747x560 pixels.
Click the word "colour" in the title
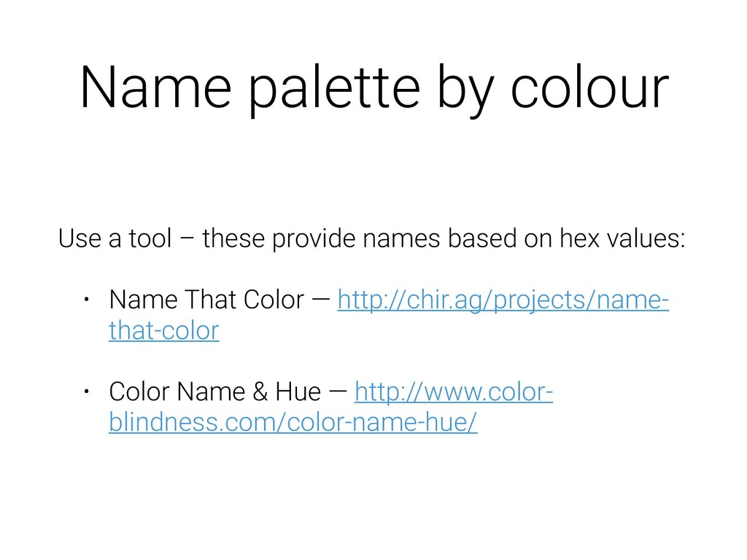point(588,87)
